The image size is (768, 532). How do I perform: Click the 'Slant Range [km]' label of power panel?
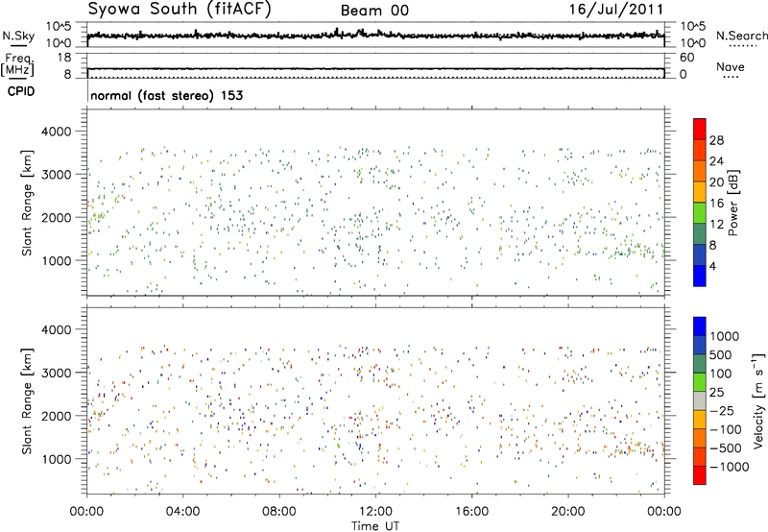coord(27,203)
